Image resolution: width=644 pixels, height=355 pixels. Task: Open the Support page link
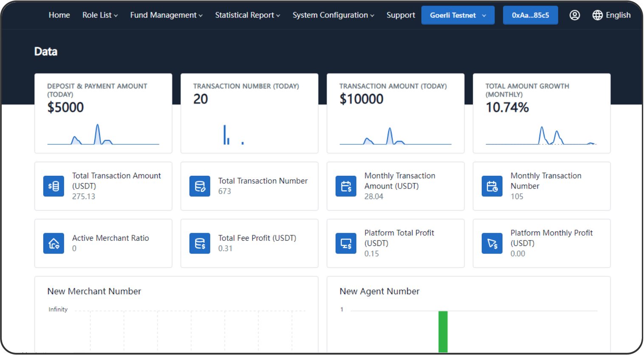[401, 15]
